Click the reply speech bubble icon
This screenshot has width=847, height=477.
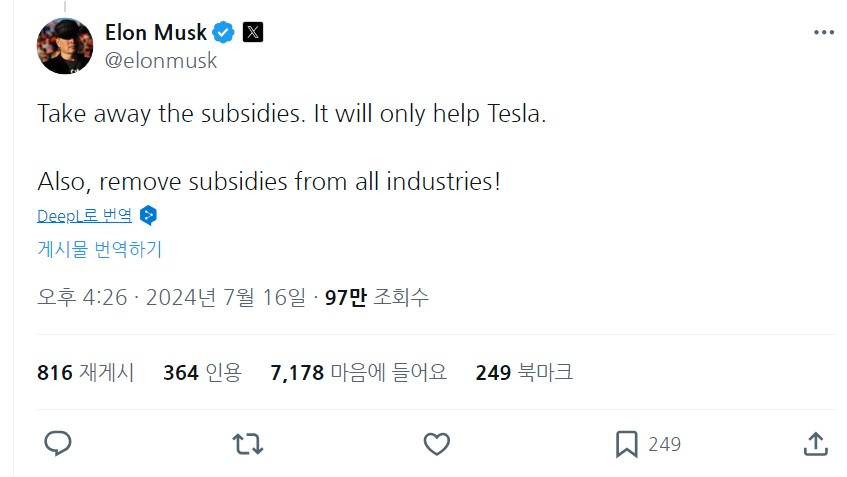click(58, 443)
